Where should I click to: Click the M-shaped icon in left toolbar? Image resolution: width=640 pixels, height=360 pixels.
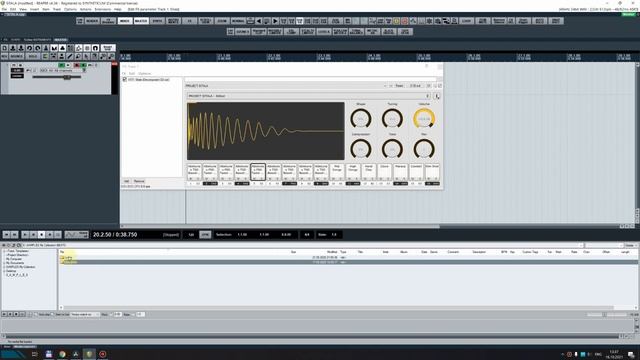click(54, 48)
